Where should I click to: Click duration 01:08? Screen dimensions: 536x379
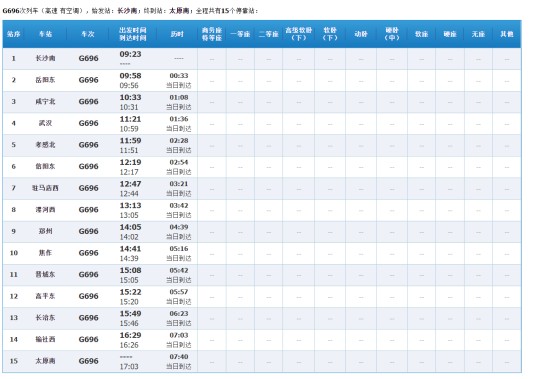tap(179, 97)
